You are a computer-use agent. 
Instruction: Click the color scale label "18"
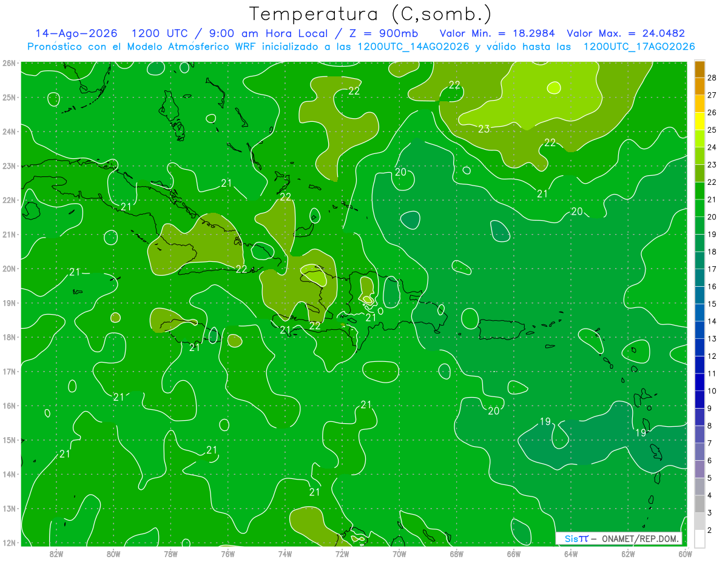tap(712, 252)
